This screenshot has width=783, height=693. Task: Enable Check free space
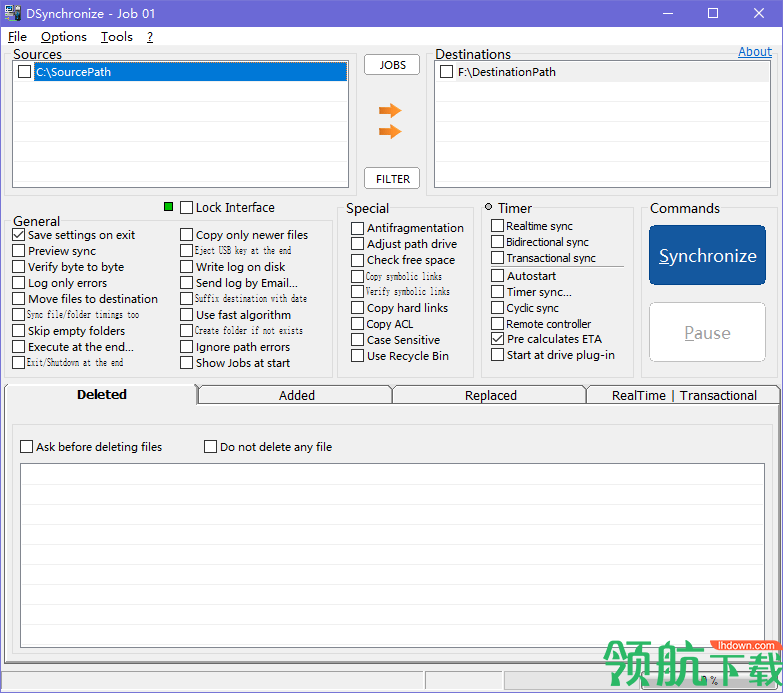pyautogui.click(x=357, y=260)
